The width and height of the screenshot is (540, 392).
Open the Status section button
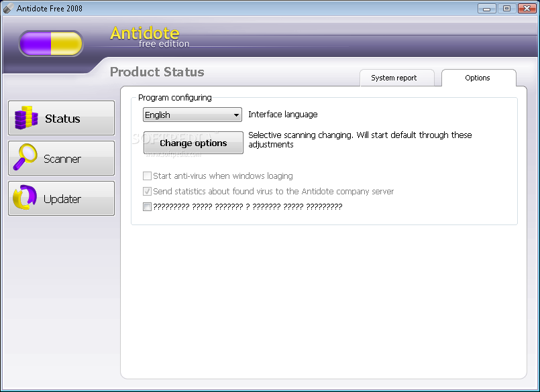[61, 118]
